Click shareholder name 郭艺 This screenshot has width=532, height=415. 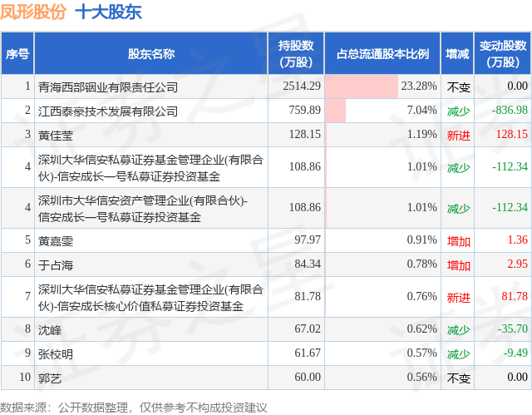[50, 378]
